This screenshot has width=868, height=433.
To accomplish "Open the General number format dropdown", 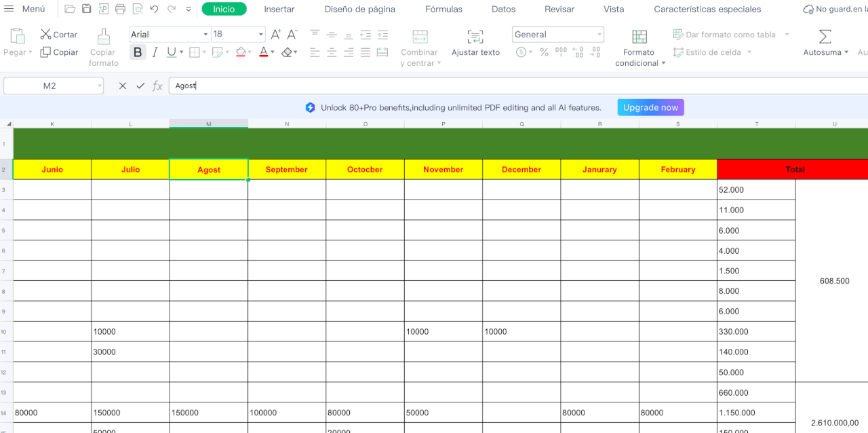I will (599, 35).
